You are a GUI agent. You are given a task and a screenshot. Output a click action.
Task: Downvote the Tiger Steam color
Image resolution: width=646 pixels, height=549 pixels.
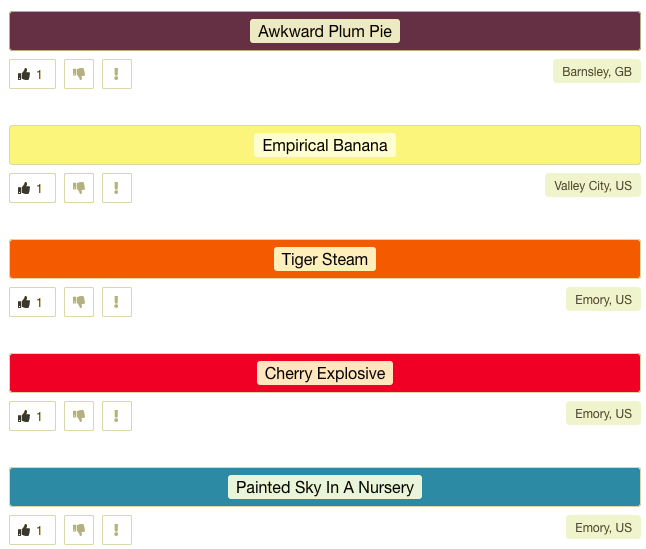click(x=79, y=302)
